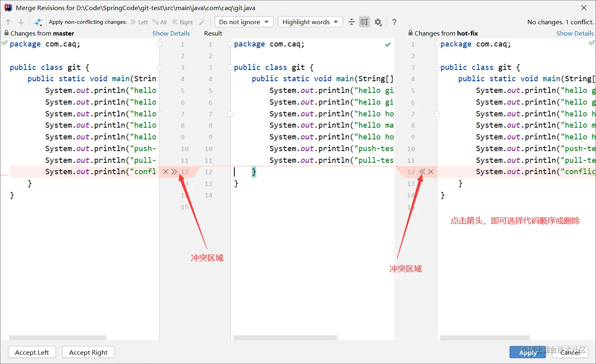Viewport: 596px width, 364px height.
Task: Click Result pane horizontal scrollbar
Action: 285,338
